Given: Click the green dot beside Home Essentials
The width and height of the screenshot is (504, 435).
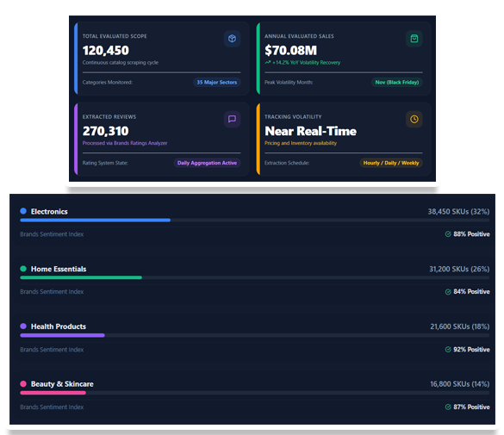Looking at the screenshot, I should click(x=23, y=269).
